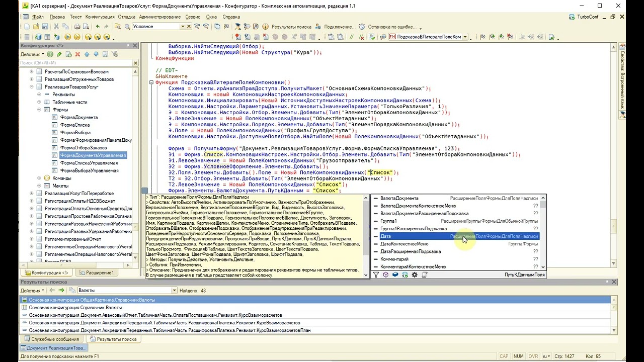Open the Правка menu

point(57,17)
